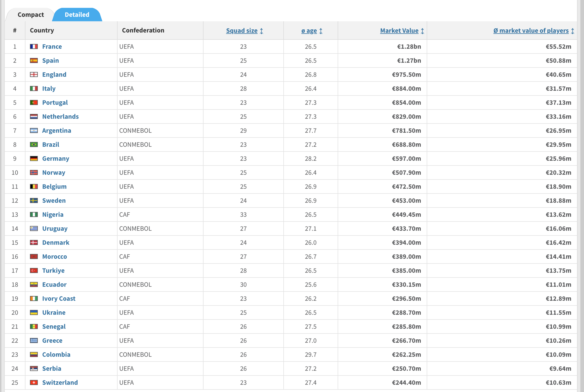The image size is (584, 392).
Task: Open the Senegal team link
Action: coord(54,326)
